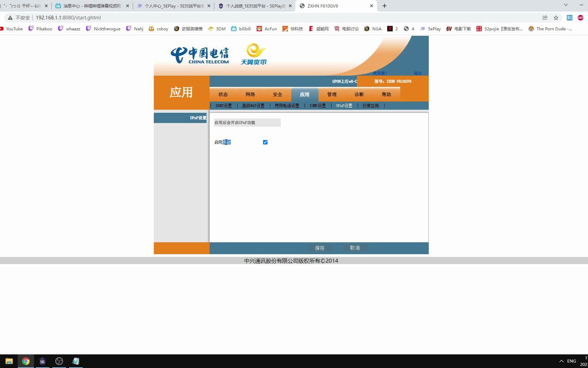Screen dimensions: 588x368
Task: Open the 管理 management tab
Action: pos(332,94)
